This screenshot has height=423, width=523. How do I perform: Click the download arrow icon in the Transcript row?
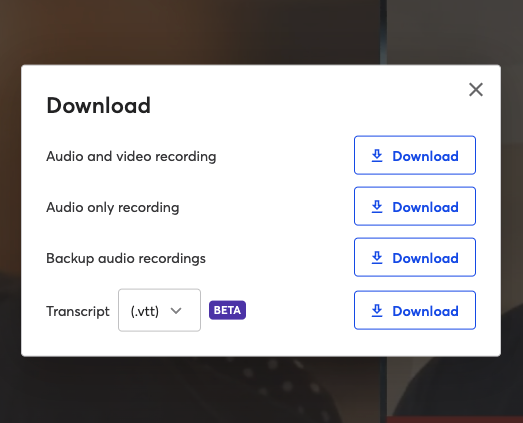377,311
